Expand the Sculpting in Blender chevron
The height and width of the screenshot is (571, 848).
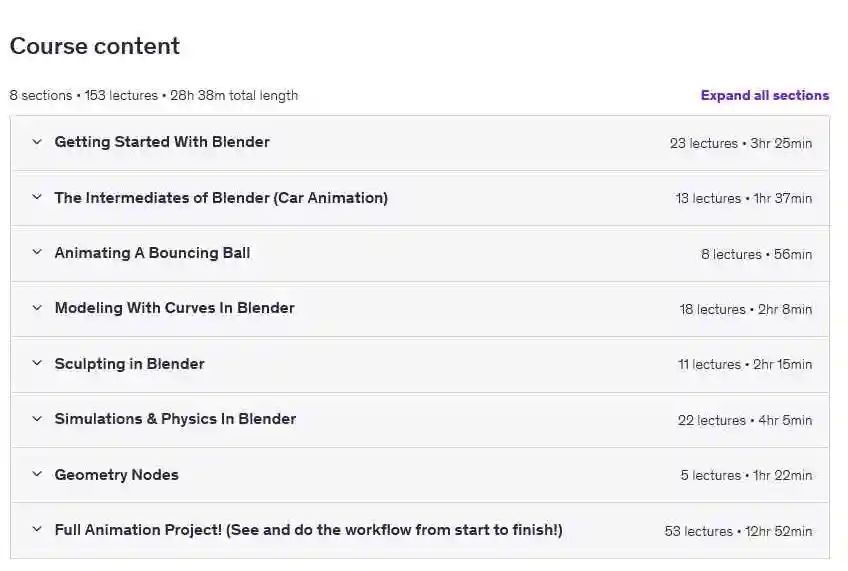click(x=37, y=363)
